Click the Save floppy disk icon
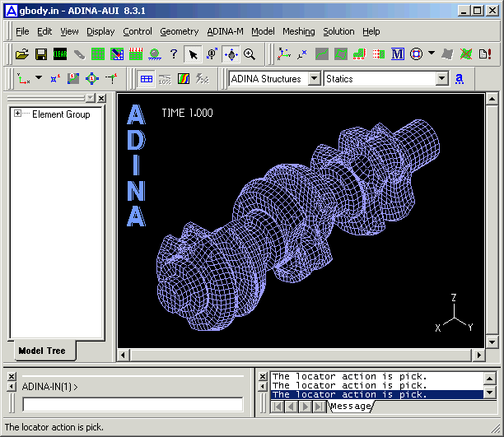Screen dimensions: 504x437 click(x=41, y=54)
